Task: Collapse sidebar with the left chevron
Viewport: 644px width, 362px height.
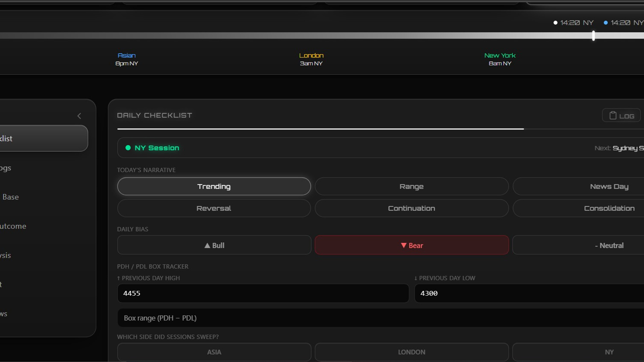Action: (79, 116)
